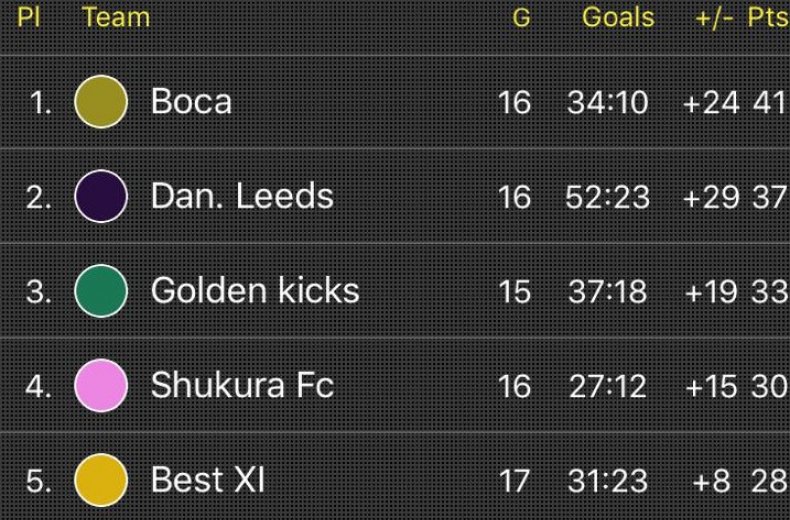Sort by the +/- column header

713,18
